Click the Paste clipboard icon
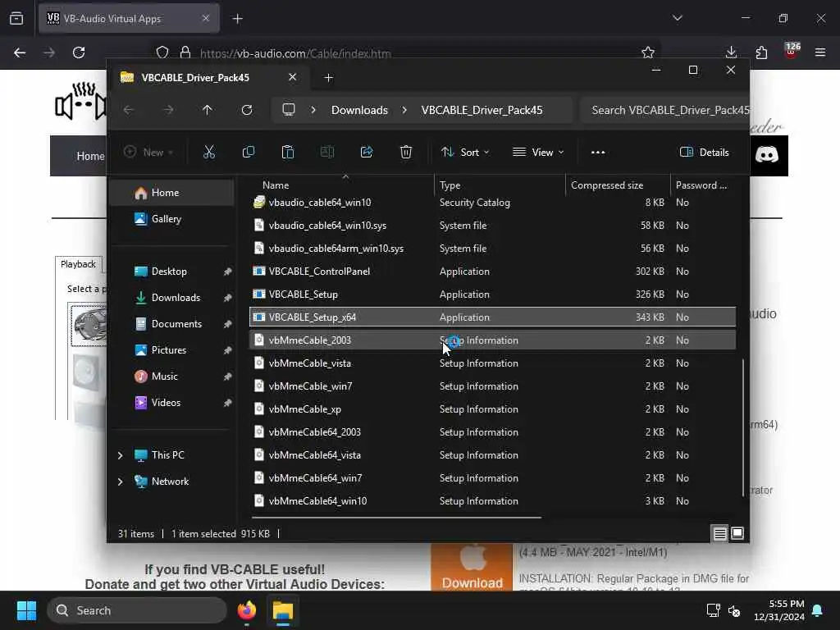840x630 pixels. pos(288,152)
